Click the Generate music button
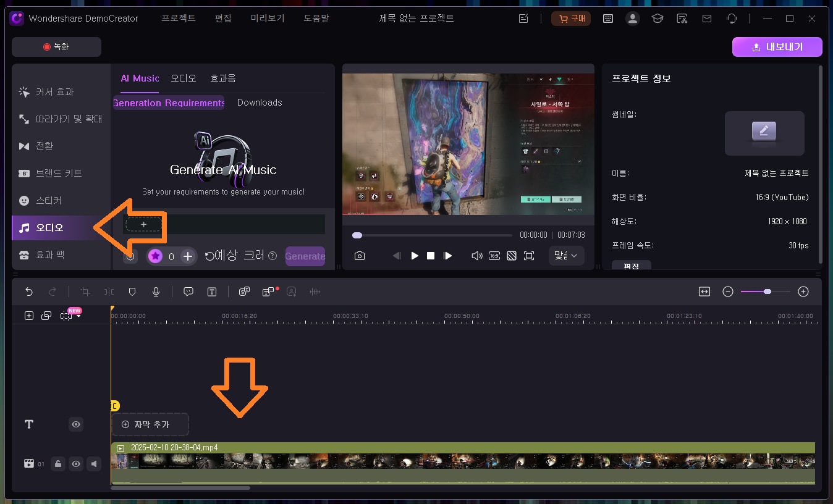This screenshot has width=833, height=504. (305, 256)
